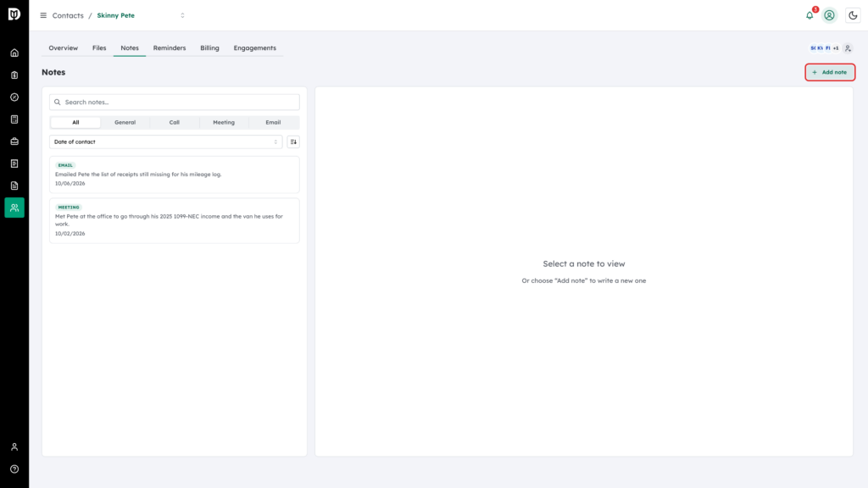Open the note about missing mileage receipts
This screenshot has height=488, width=868.
click(175, 175)
